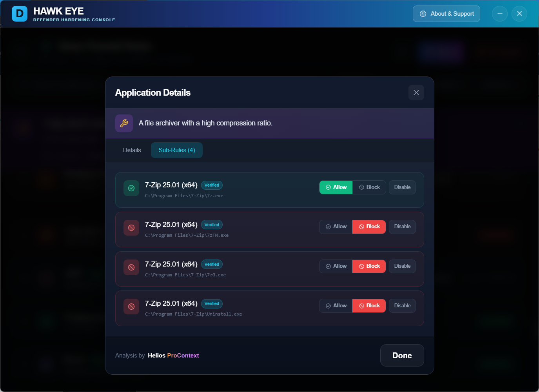Image resolution: width=539 pixels, height=392 pixels.
Task: Click the Hawk Eye D logo icon
Action: tap(20, 14)
